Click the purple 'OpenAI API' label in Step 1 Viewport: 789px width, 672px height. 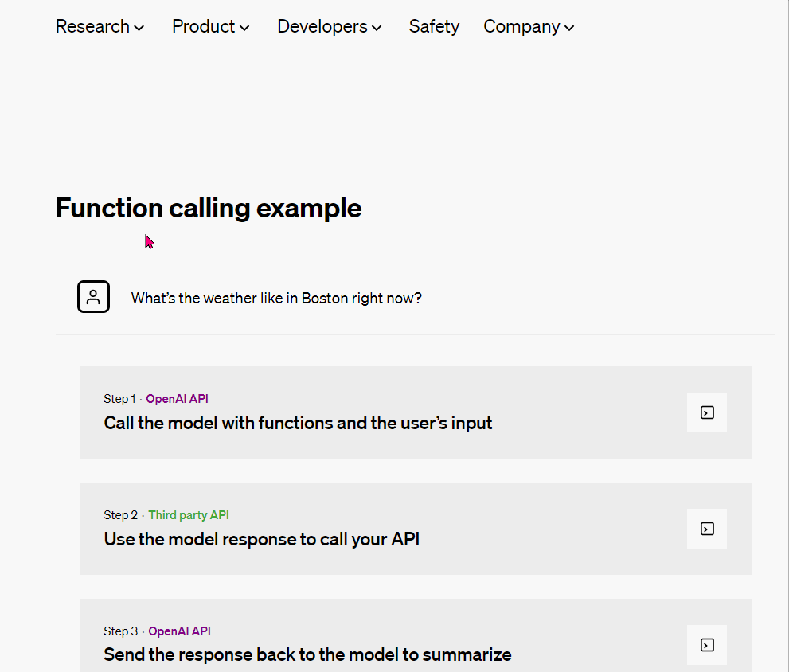pos(177,399)
